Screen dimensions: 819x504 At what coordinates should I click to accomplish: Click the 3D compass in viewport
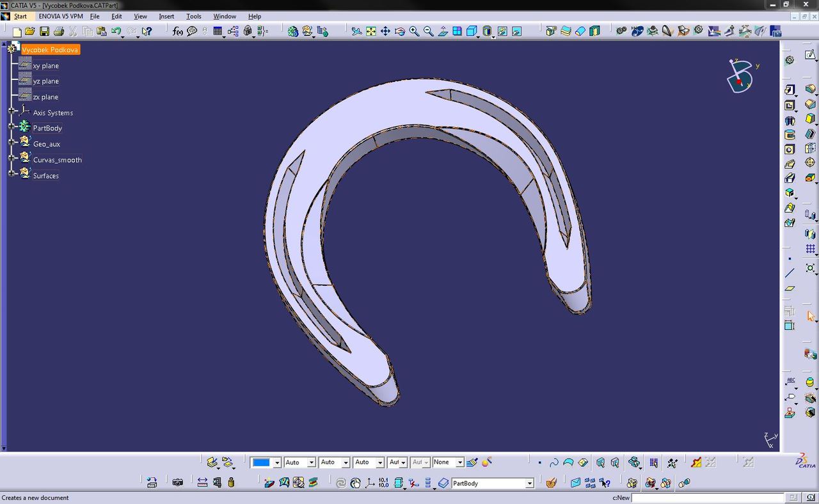(x=741, y=75)
